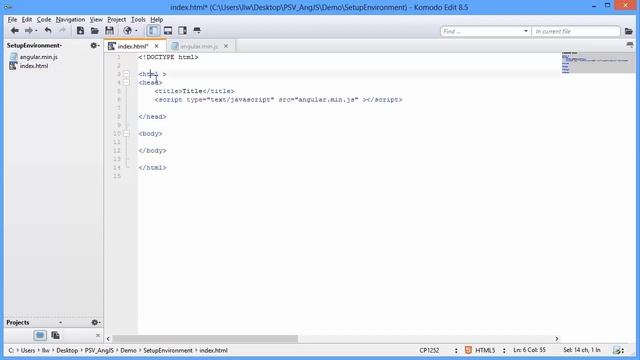The width and height of the screenshot is (640, 360).
Task: Open the tab list button at right of tab bar
Action: pos(630,45)
